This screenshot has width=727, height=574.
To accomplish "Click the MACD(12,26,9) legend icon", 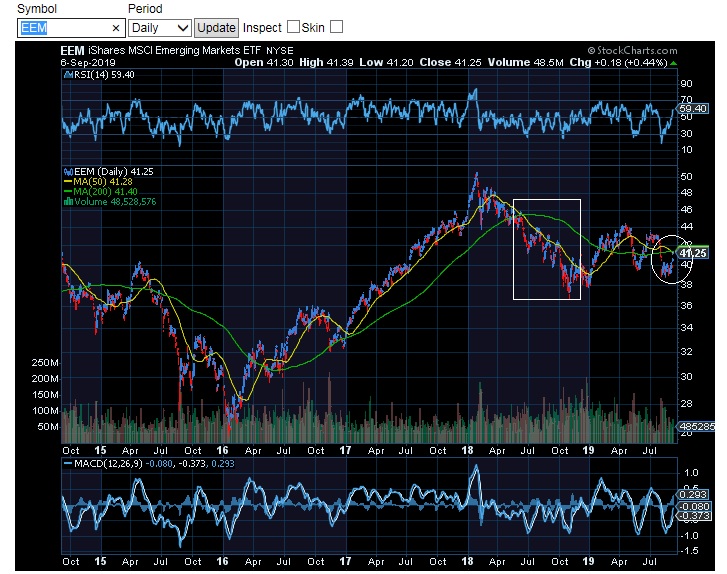I will pyautogui.click(x=65, y=463).
